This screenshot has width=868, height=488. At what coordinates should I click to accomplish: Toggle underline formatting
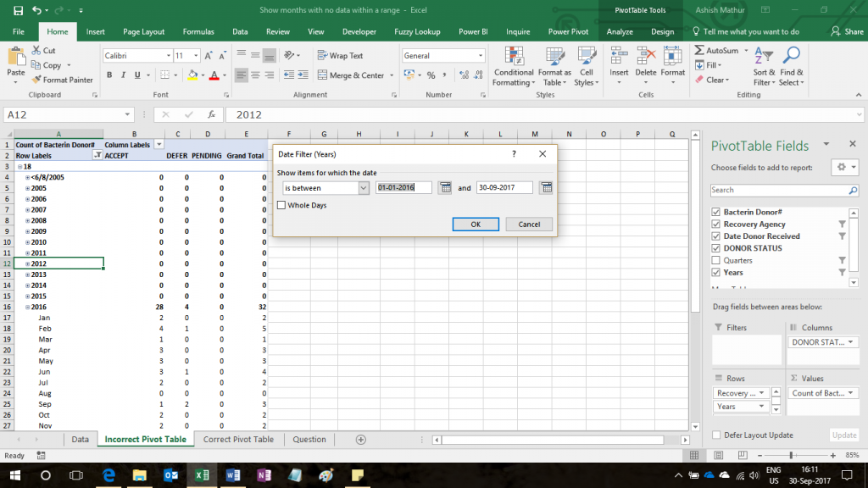[136, 75]
